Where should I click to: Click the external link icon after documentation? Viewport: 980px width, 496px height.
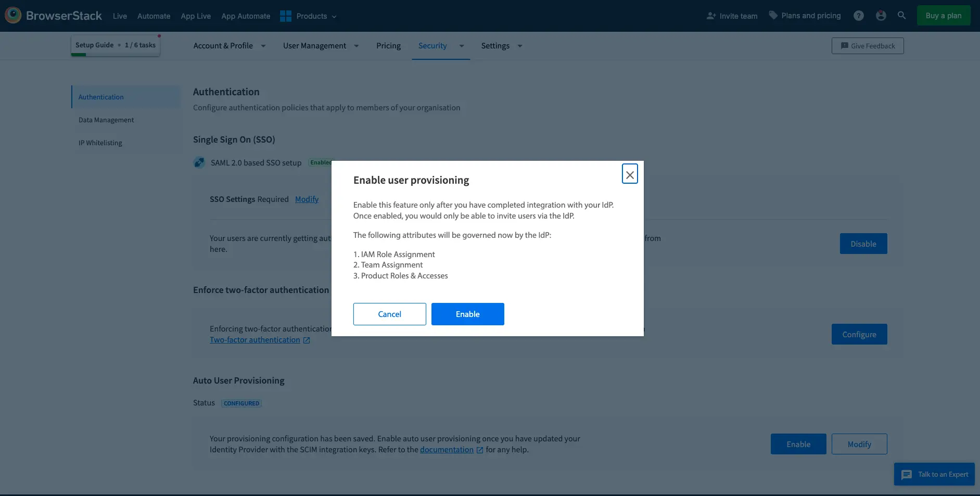(x=480, y=450)
